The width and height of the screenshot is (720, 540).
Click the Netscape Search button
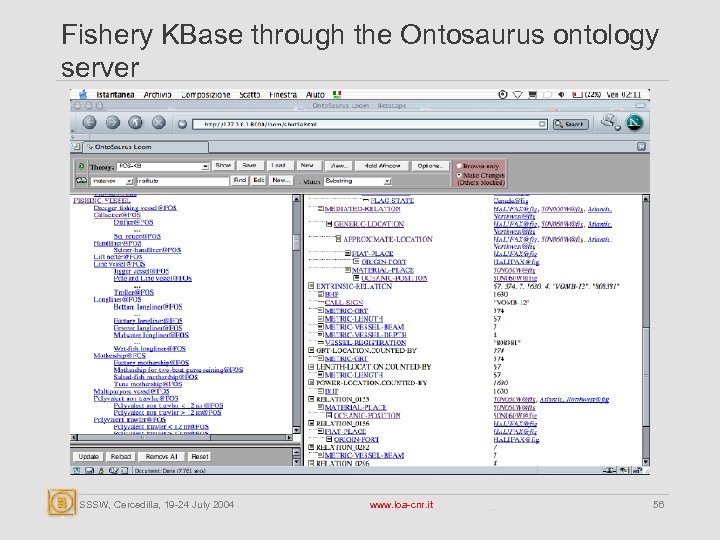571,124
